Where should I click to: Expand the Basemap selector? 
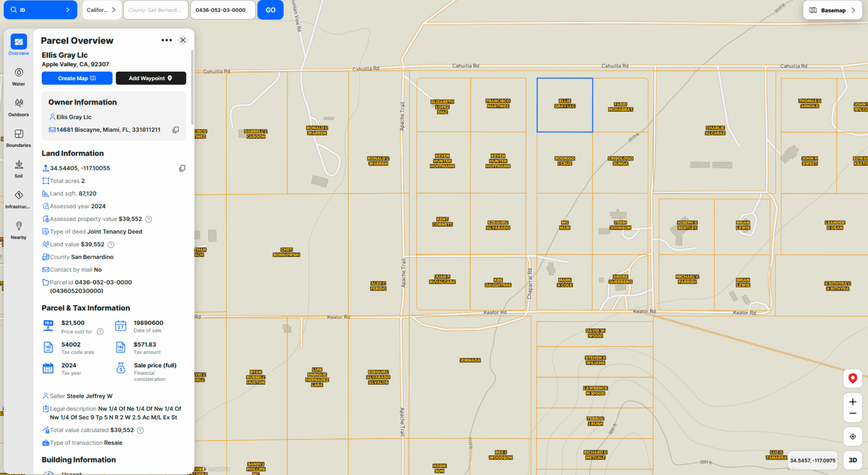[832, 10]
